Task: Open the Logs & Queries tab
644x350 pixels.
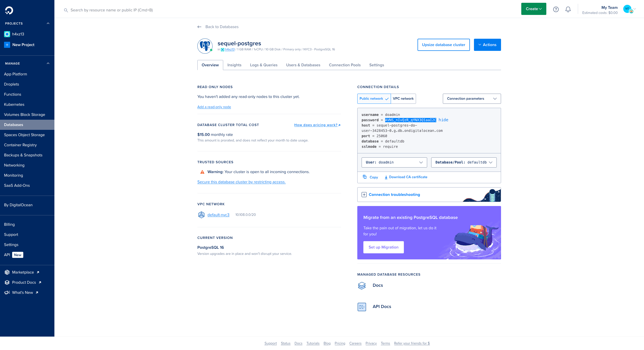Action: [264, 65]
